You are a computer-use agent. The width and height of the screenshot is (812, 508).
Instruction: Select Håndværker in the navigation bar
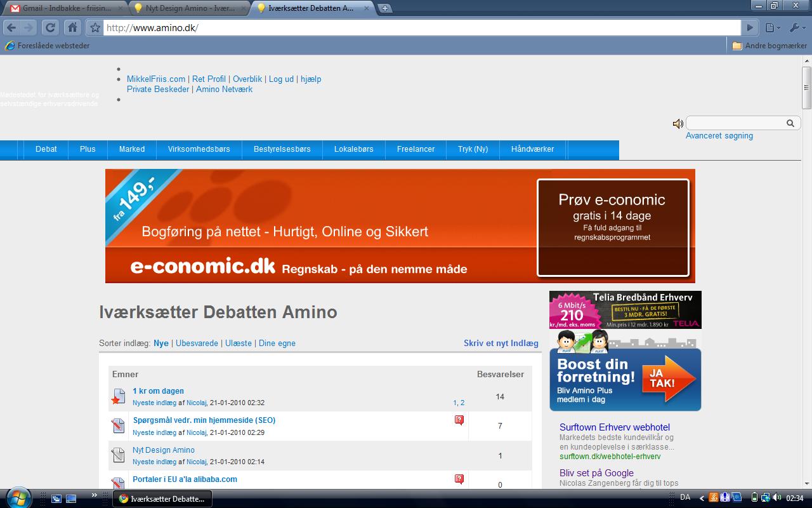pyautogui.click(x=533, y=149)
